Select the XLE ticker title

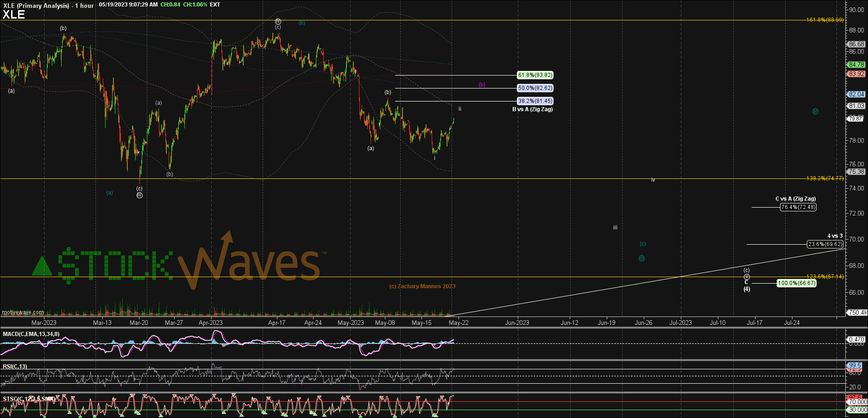click(x=13, y=14)
